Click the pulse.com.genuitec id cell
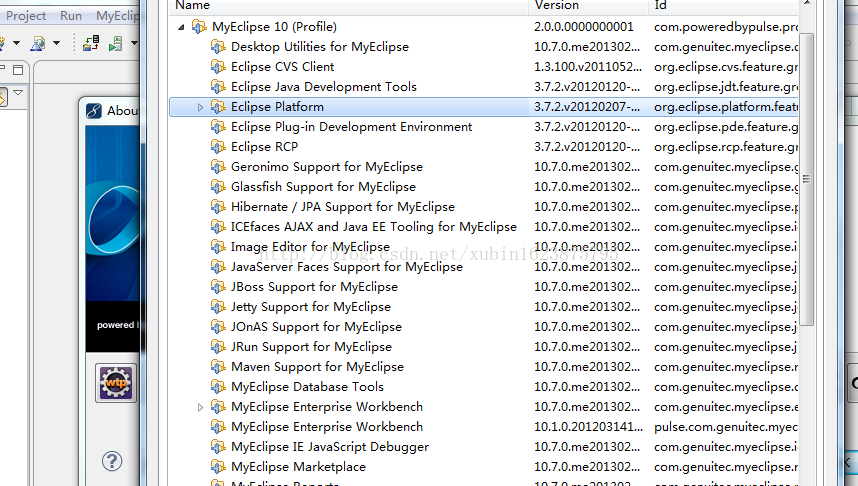 point(726,427)
